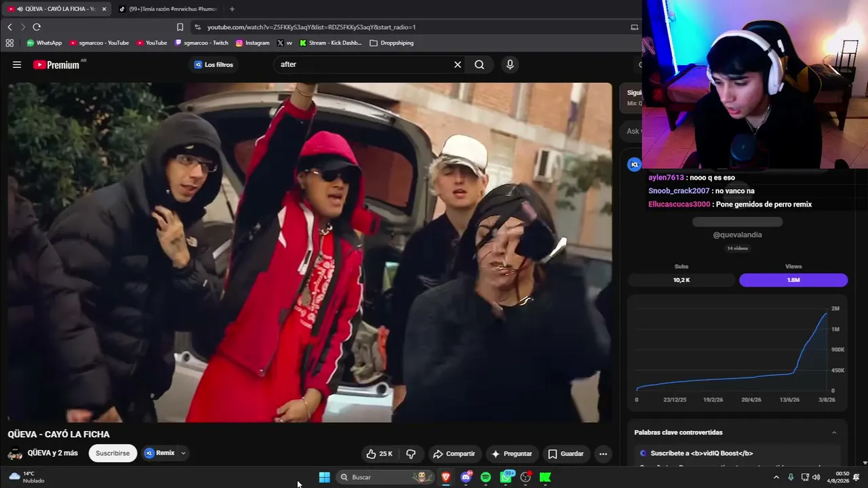Viewport: 868px width, 488px height.
Task: Click the 14 videos label under @quevalandia
Action: (x=737, y=249)
